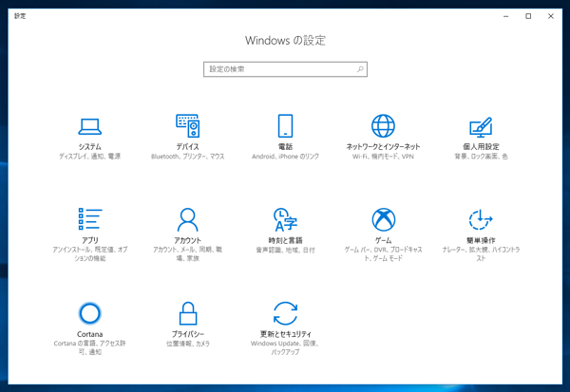
Task: Open the デバイス keyboard and speaker icon
Action: [x=187, y=125]
